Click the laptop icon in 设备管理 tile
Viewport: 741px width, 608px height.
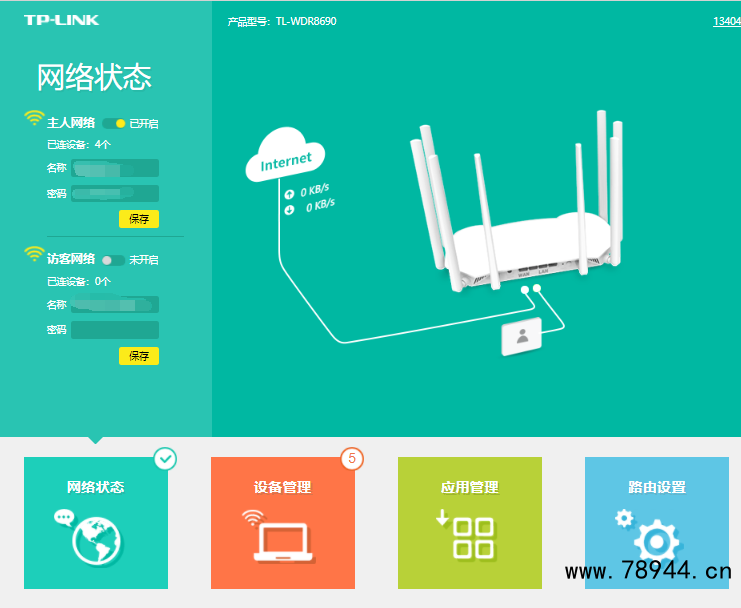[281, 541]
